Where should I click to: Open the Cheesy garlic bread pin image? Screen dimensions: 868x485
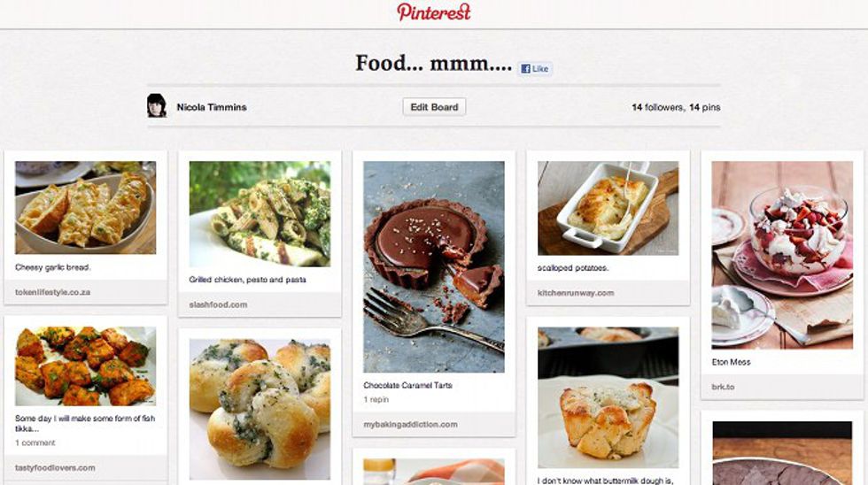85,207
